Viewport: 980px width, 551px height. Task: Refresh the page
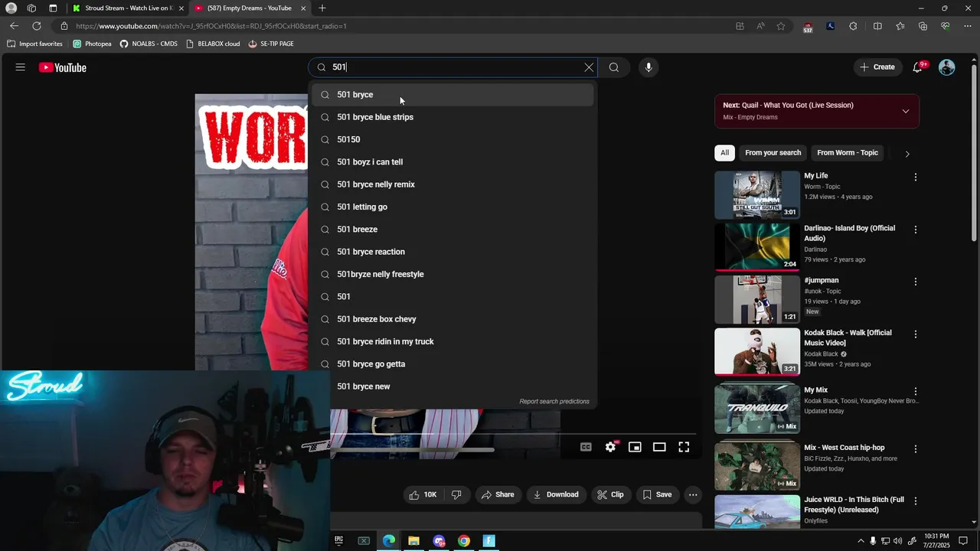(36, 26)
